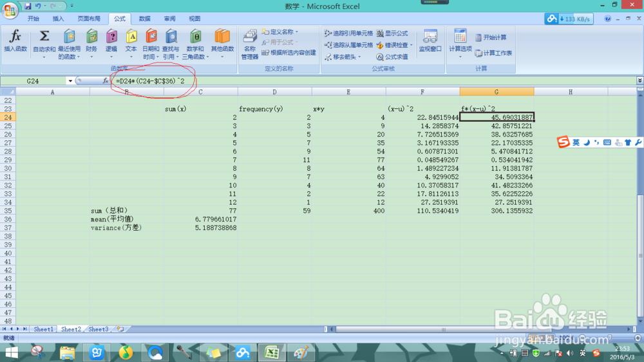
Task: Open File Explorer from the taskbar
Action: (x=68, y=352)
